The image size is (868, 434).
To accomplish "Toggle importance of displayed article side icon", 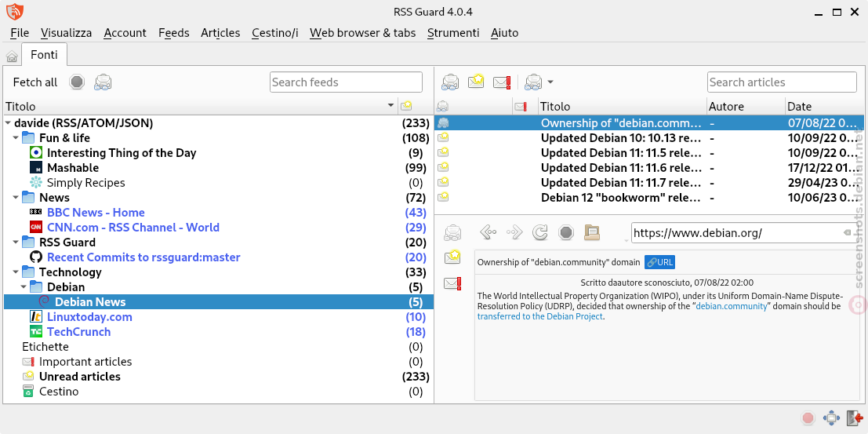I will point(453,283).
